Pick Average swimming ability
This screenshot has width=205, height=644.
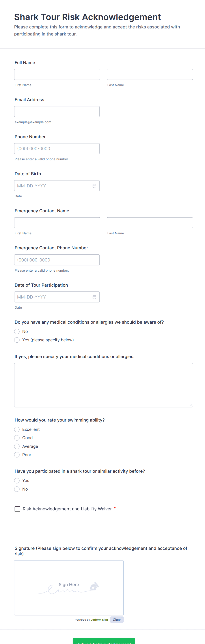17,446
